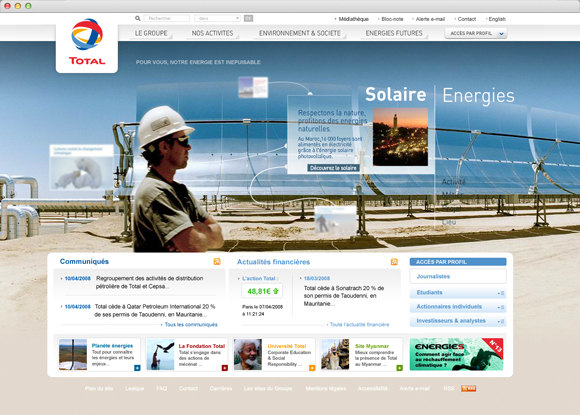Screen dimensions: 580x415
Task: Open the ACCÈS PAR PROFIL dropdown in navbar
Action: click(476, 33)
